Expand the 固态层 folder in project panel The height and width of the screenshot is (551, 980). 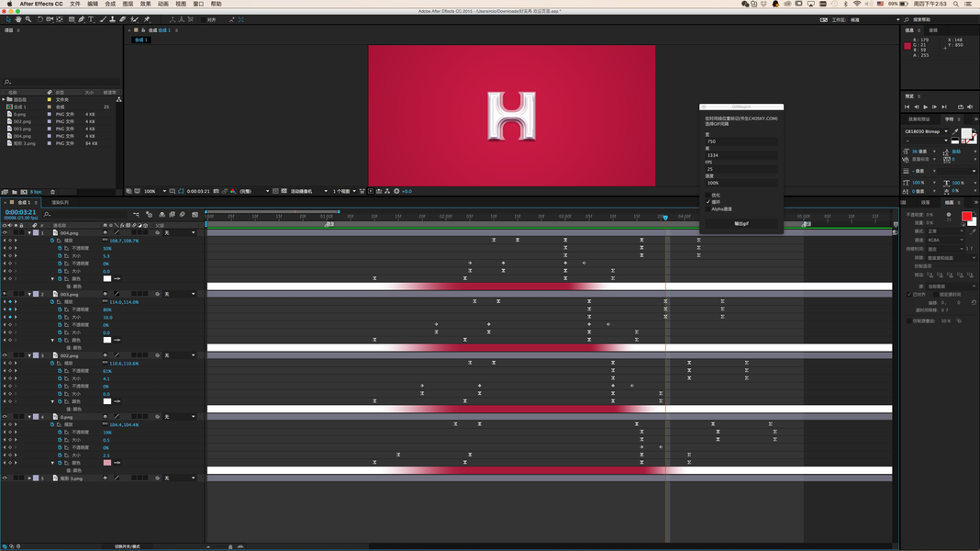coord(4,99)
